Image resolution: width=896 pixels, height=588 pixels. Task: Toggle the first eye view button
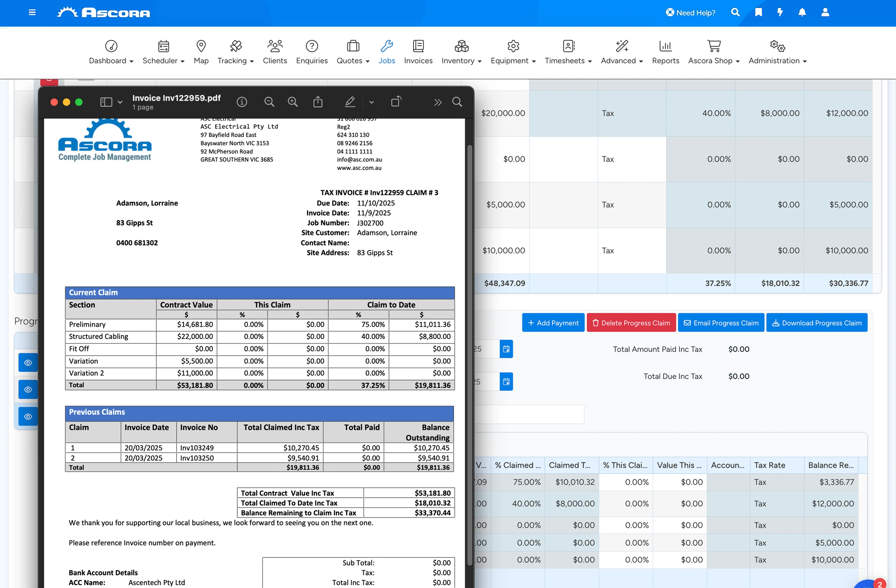point(28,362)
